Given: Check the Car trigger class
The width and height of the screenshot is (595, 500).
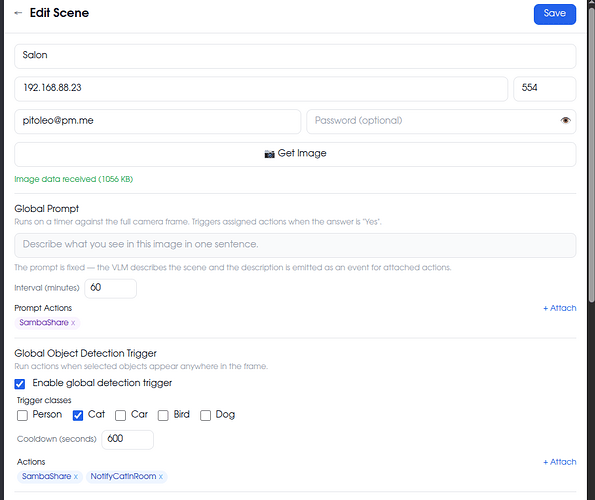Looking at the screenshot, I should (x=120, y=415).
